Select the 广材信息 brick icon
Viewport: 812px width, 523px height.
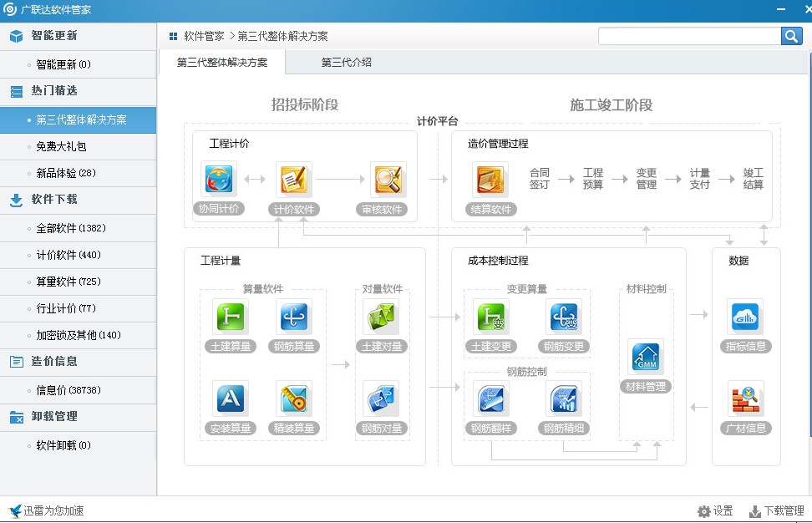pyautogui.click(x=744, y=399)
